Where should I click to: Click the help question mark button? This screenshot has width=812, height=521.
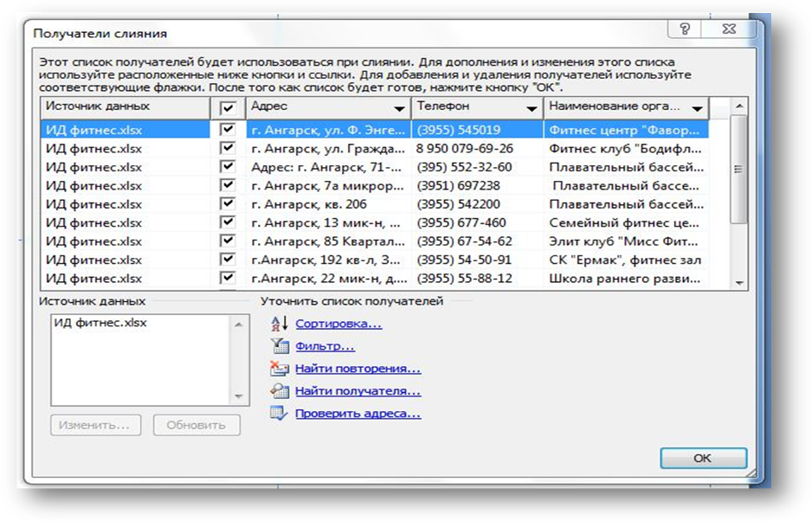coord(685,29)
